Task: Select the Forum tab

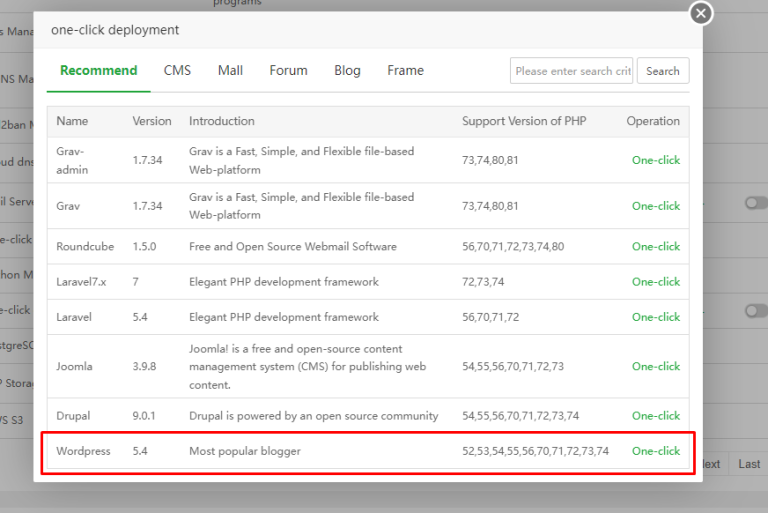Action: point(288,71)
